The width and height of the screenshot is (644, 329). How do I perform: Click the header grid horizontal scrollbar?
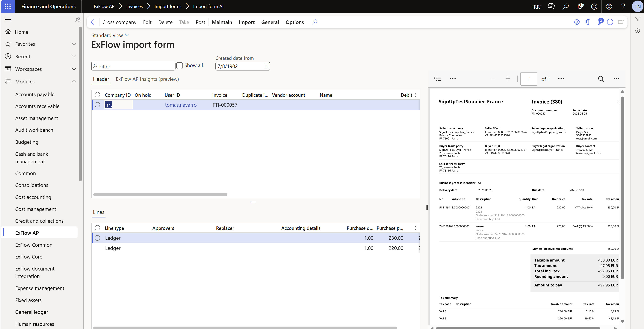tap(160, 194)
